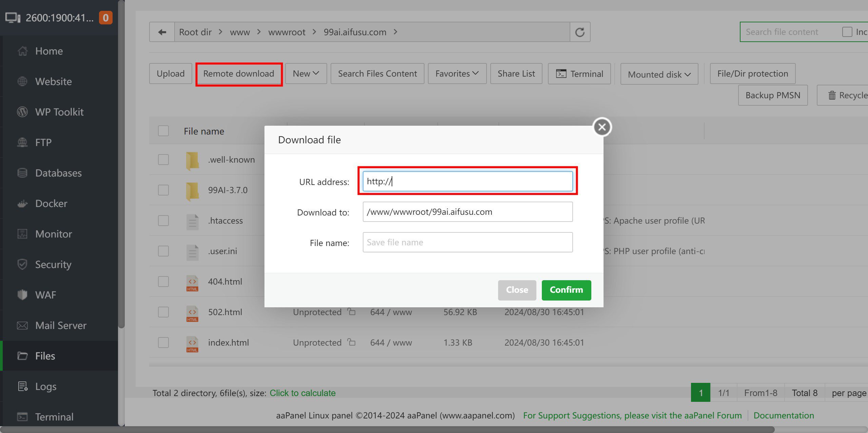
Task: Click the 502.html HTML file icon
Action: pyautogui.click(x=192, y=314)
